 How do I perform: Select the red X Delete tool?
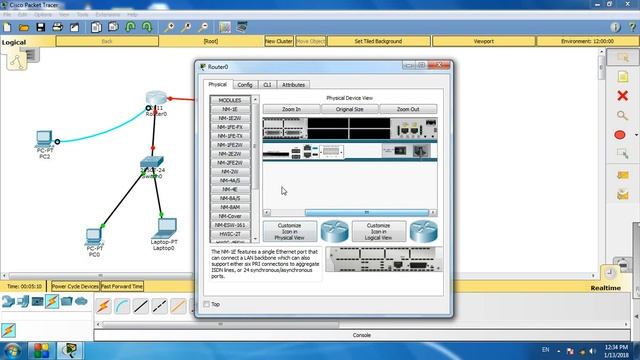(622, 96)
